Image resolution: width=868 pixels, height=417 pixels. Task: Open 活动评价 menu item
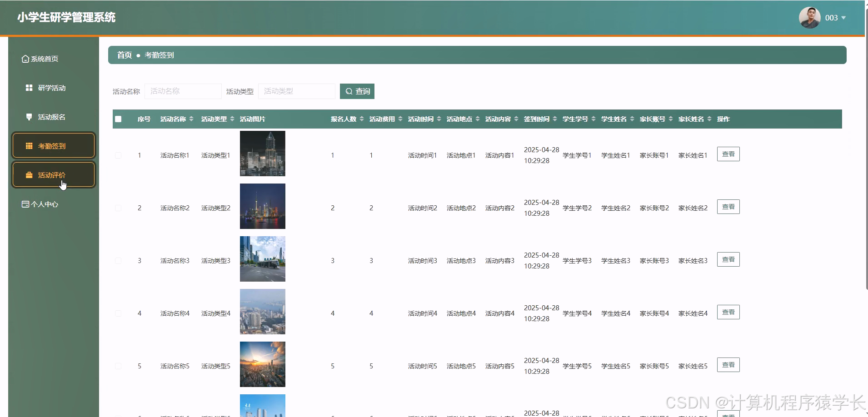click(54, 175)
